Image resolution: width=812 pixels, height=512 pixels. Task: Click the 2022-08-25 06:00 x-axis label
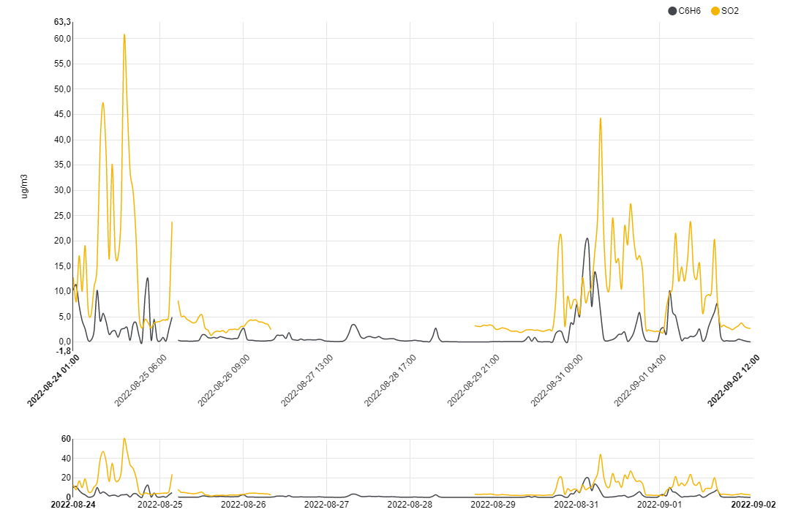[141, 380]
